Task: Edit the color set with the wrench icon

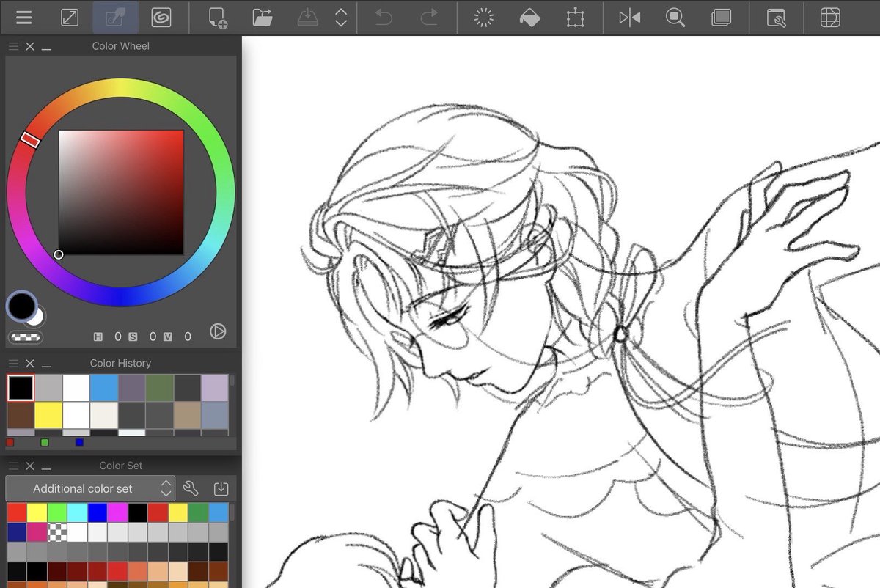Action: click(191, 488)
